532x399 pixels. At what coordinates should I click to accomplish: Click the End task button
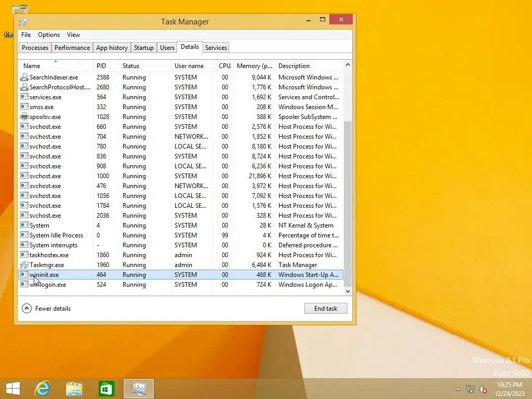coord(326,309)
